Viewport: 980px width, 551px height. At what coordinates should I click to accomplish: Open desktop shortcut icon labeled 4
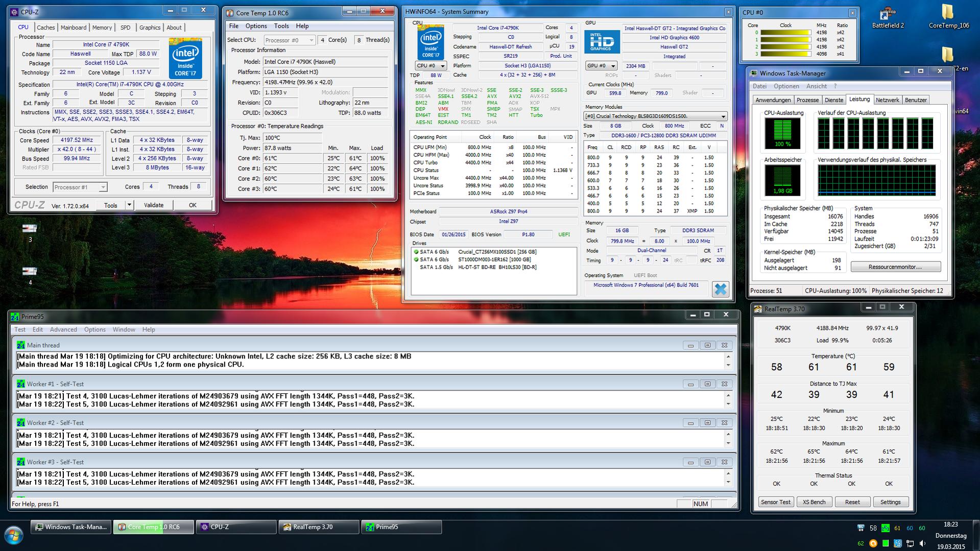click(30, 275)
